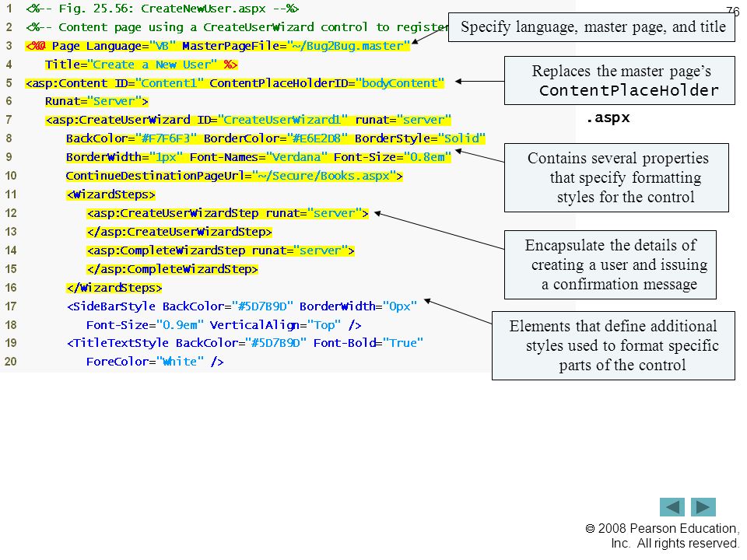The width and height of the screenshot is (747, 560).
Task: Click the '© 2008 Pearson Education' copyright text
Action: [x=662, y=536]
